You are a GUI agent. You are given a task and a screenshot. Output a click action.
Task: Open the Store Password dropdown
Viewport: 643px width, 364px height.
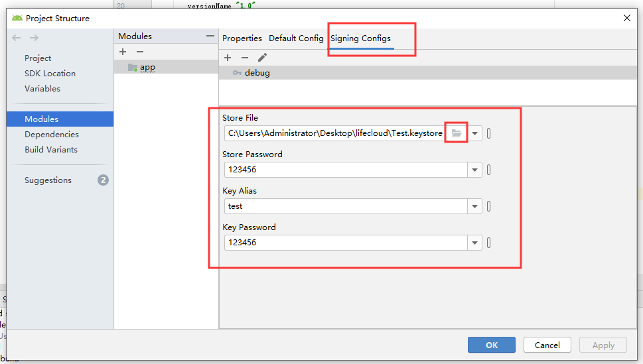(474, 170)
